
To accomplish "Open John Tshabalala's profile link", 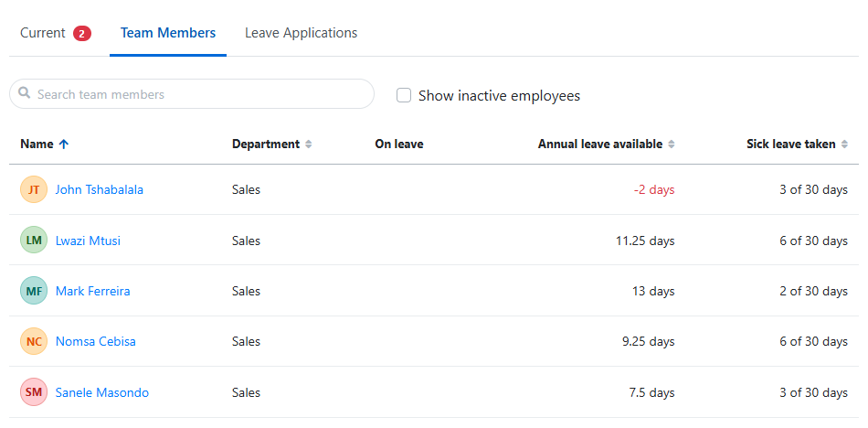I will coord(99,189).
